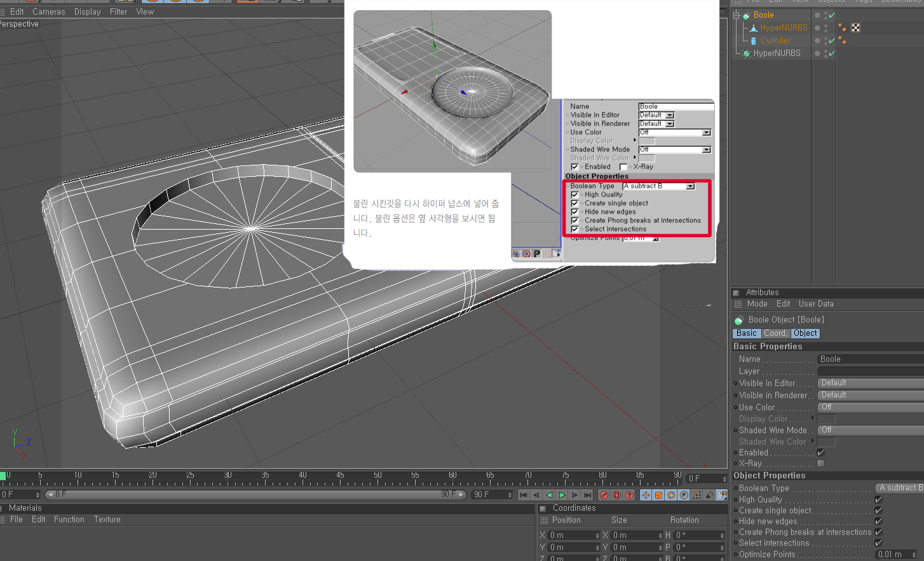Switch to Basic tab in Attributes
Screen dimensions: 924x561
[x=747, y=333]
